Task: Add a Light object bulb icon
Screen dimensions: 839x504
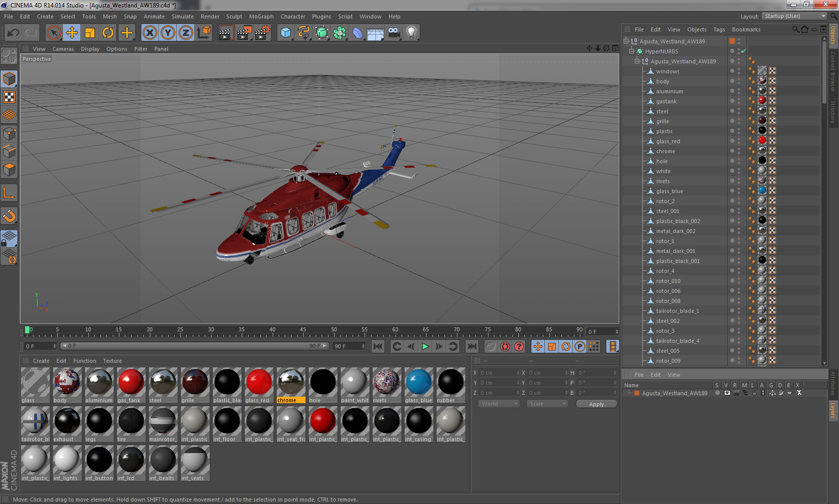Action: (x=411, y=33)
